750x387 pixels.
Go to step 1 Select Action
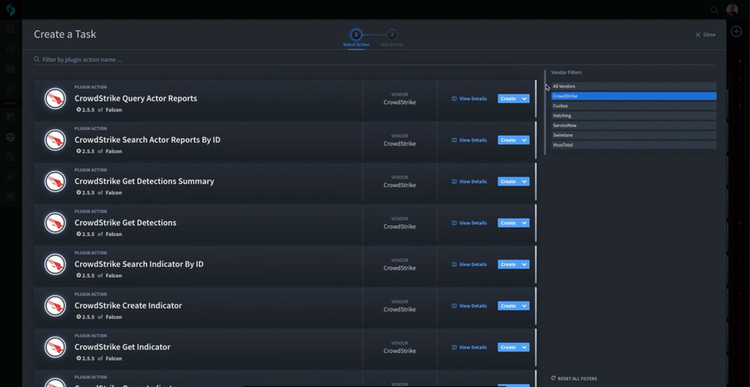coord(356,38)
